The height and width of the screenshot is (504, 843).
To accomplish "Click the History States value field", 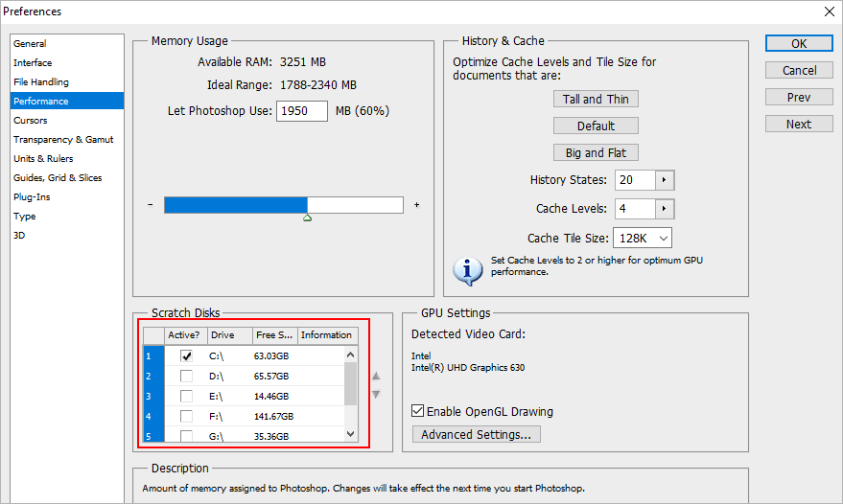I will [x=635, y=180].
